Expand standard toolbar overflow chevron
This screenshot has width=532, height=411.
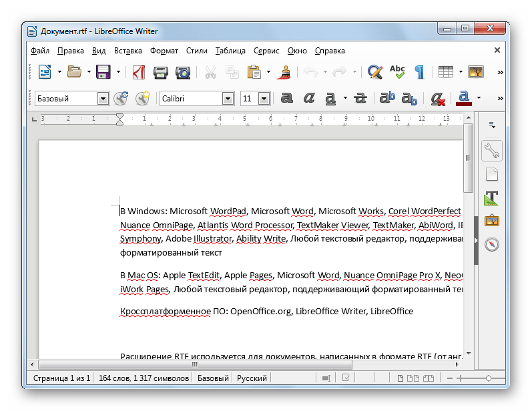pos(500,72)
